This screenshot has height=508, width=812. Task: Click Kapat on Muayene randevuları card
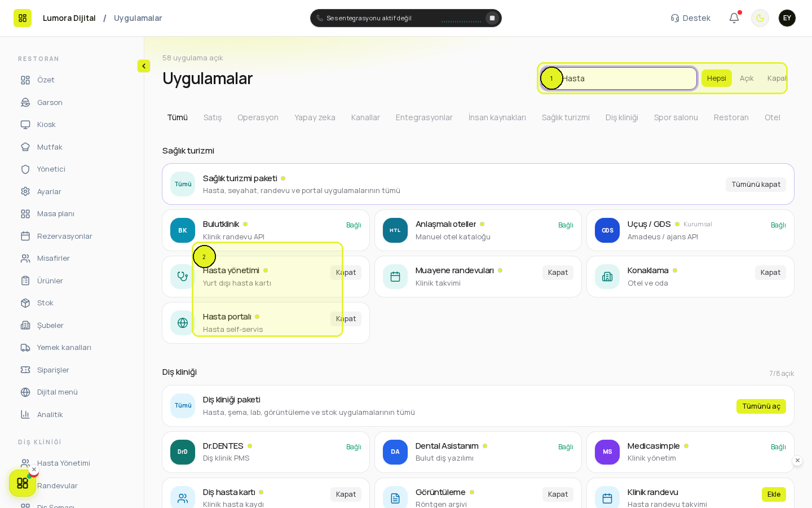pos(558,273)
